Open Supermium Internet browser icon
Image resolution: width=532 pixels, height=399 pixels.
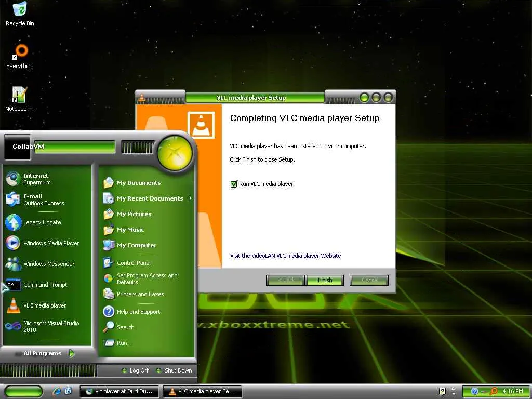[13, 179]
